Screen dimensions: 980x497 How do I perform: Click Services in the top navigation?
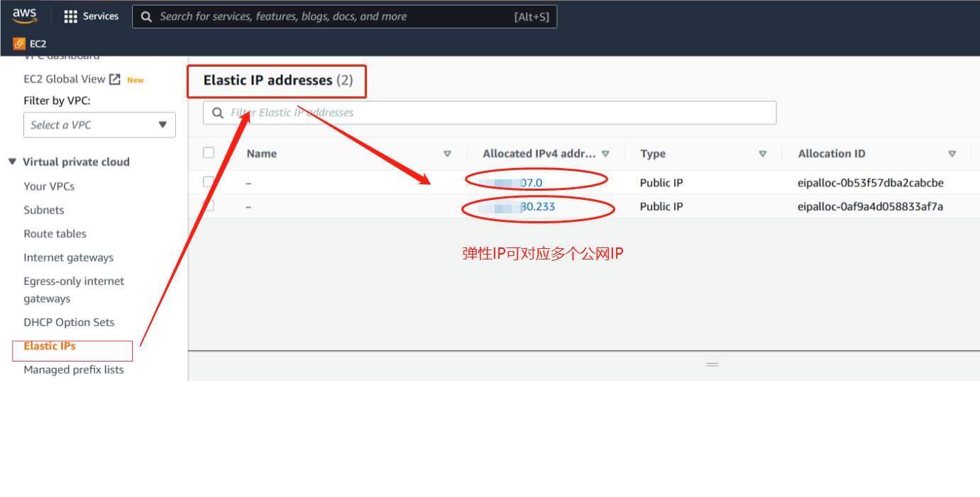101,16
